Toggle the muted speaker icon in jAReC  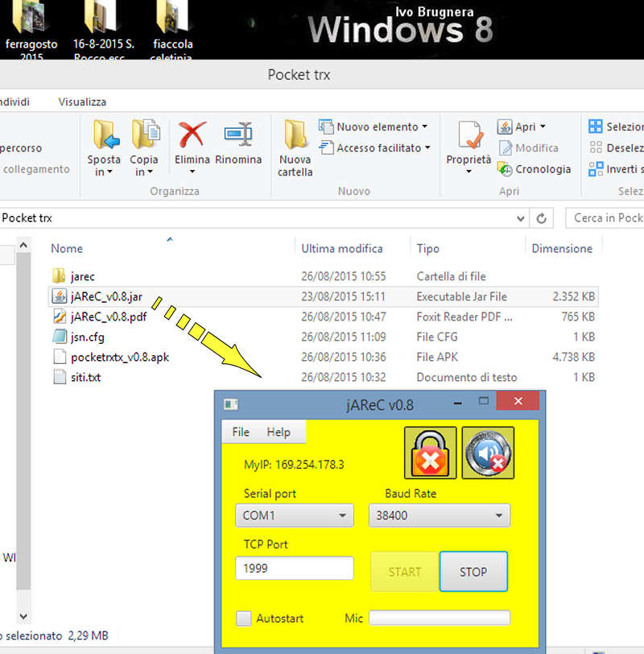coord(488,453)
